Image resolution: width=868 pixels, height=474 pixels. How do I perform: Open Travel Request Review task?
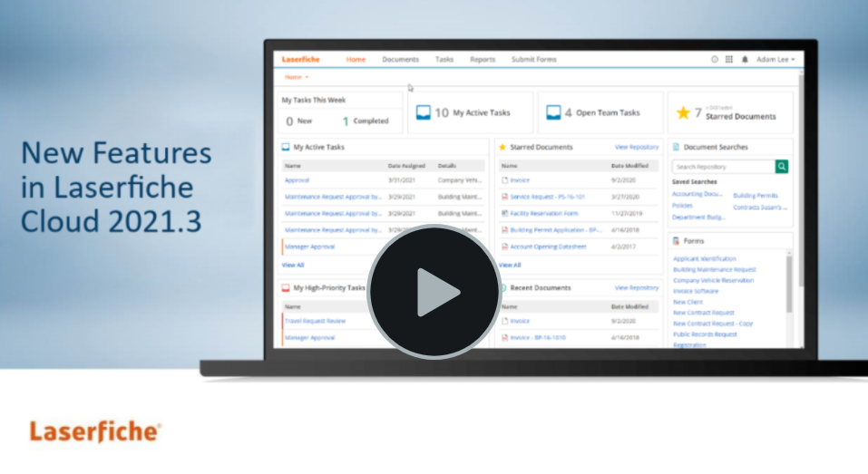point(315,321)
